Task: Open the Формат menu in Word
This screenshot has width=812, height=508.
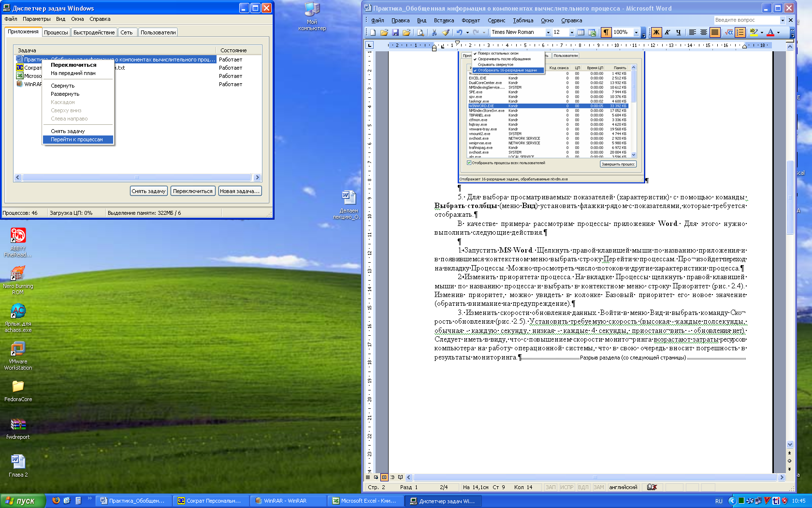Action: pyautogui.click(x=470, y=20)
